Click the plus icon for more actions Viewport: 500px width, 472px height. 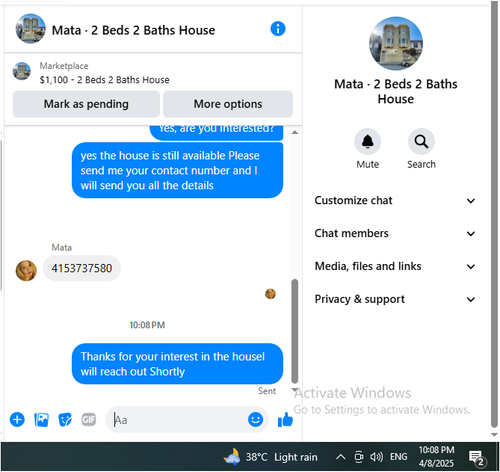[x=17, y=420]
